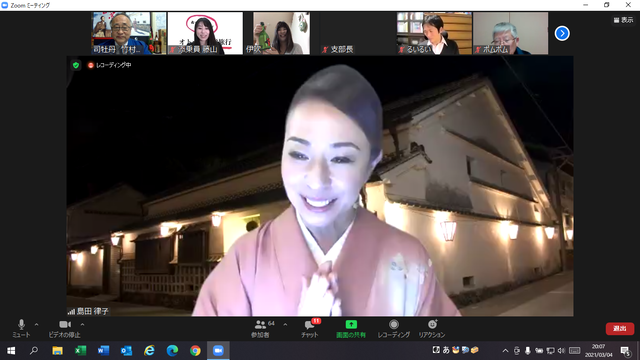Show hidden system tray icons

click(505, 351)
